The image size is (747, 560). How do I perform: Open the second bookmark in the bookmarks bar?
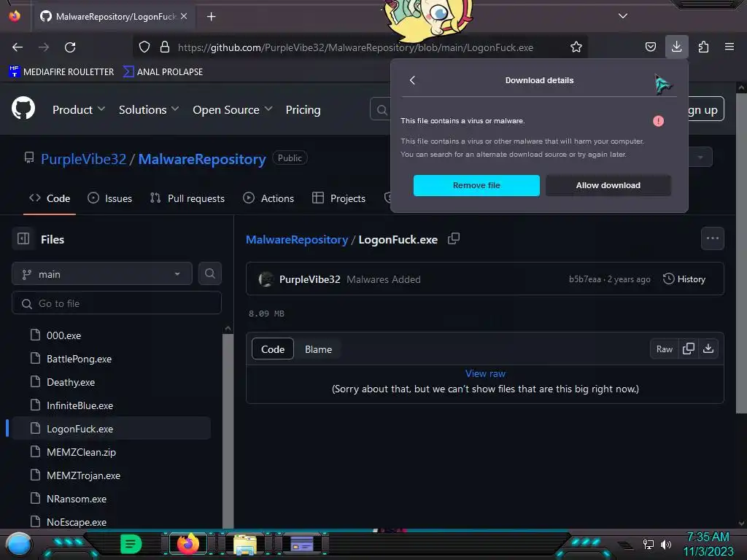[x=163, y=72]
